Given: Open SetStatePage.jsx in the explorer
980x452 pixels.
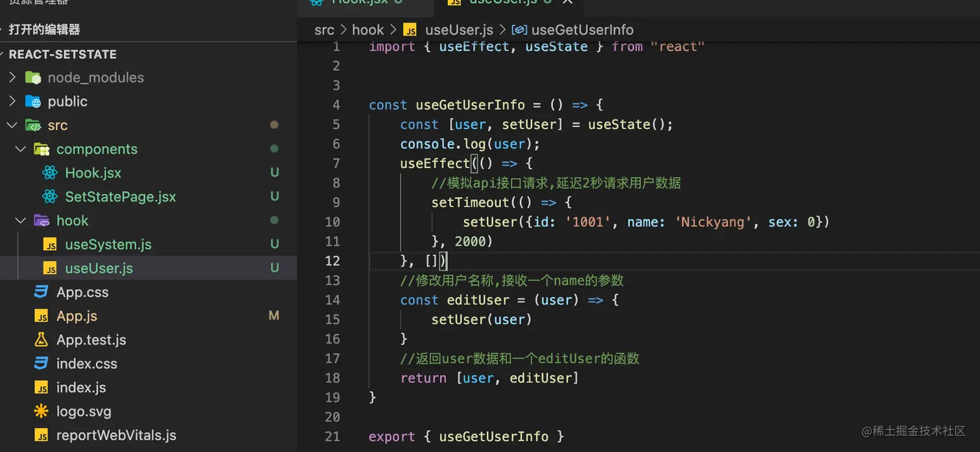Looking at the screenshot, I should [x=121, y=196].
